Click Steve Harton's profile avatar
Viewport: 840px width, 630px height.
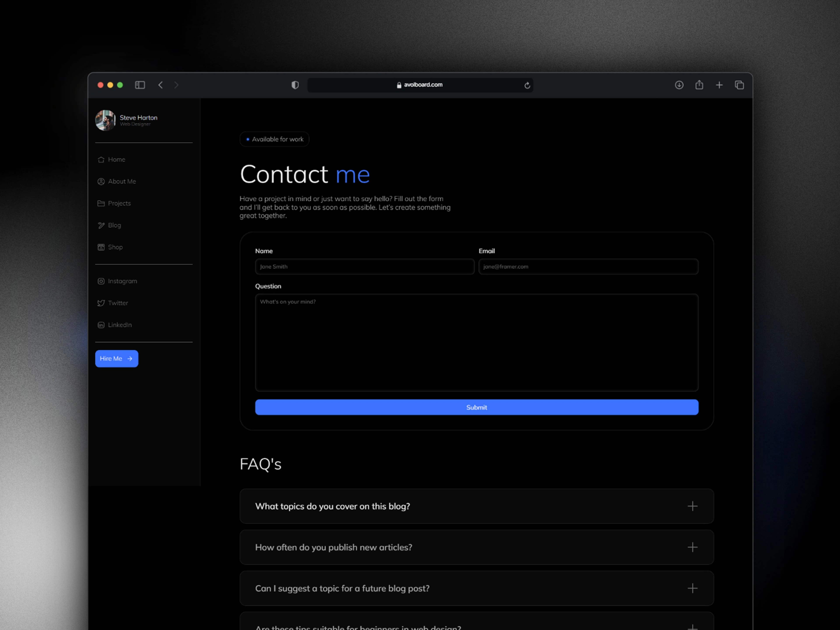coord(105,120)
